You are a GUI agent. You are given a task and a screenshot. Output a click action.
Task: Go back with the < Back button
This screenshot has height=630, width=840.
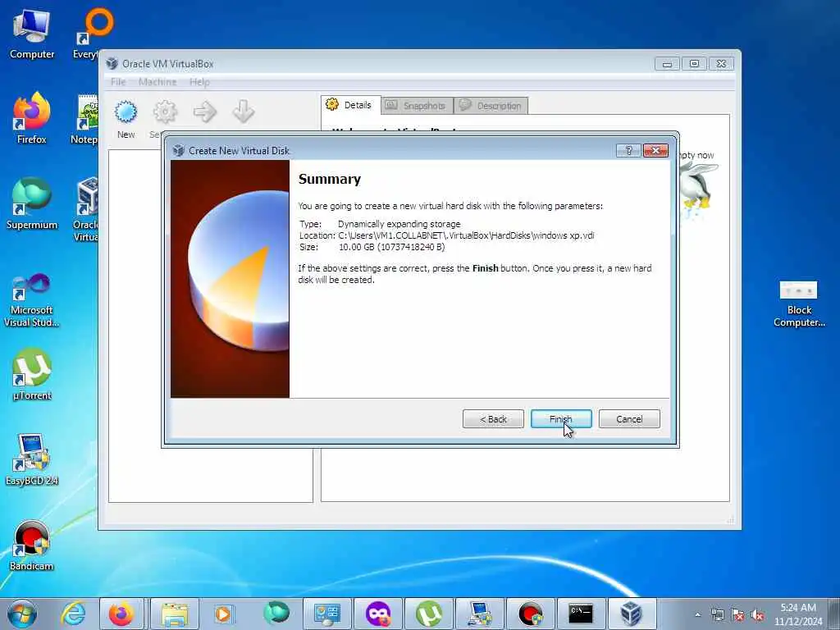pos(493,419)
